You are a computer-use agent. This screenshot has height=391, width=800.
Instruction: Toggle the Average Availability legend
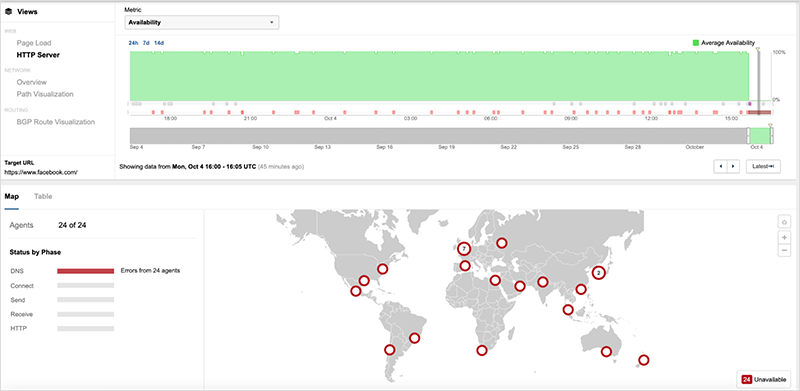(723, 43)
